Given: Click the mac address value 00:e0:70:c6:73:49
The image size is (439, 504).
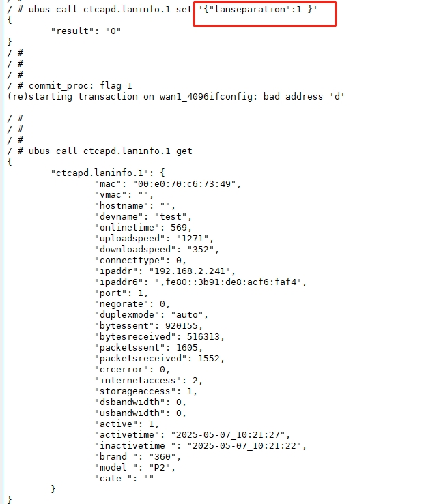Looking at the screenshot, I should click(184, 184).
